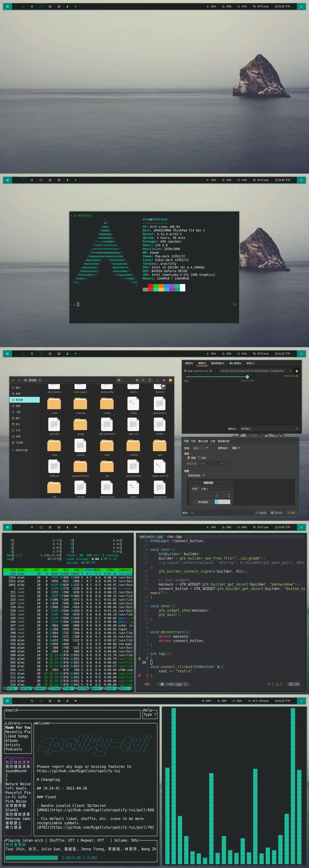Open the 作用中色彩 preview dropdown
309x868 pixels.
tap(196, 475)
